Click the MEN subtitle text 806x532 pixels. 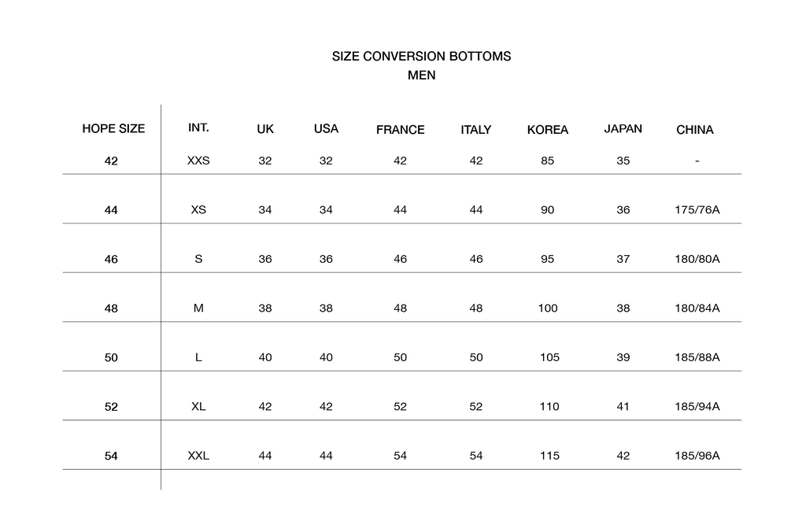tap(421, 76)
